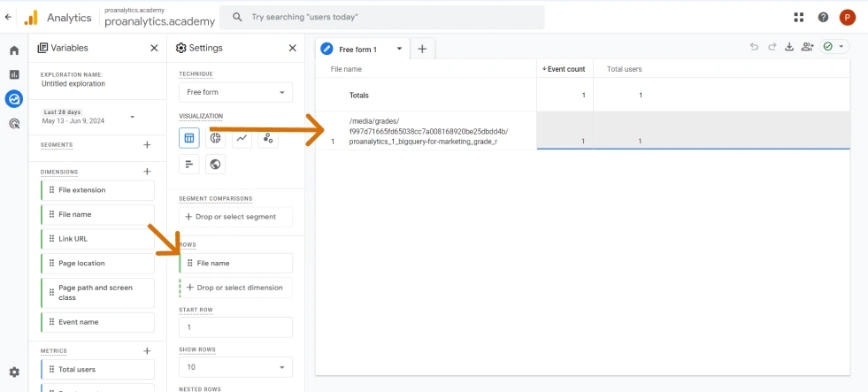This screenshot has width=868, height=392.
Task: Select Line chart visualization
Action: 242,138
